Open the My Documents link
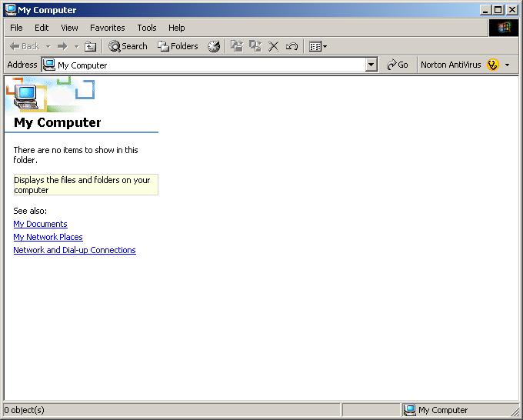The height and width of the screenshot is (420, 523). tap(40, 224)
